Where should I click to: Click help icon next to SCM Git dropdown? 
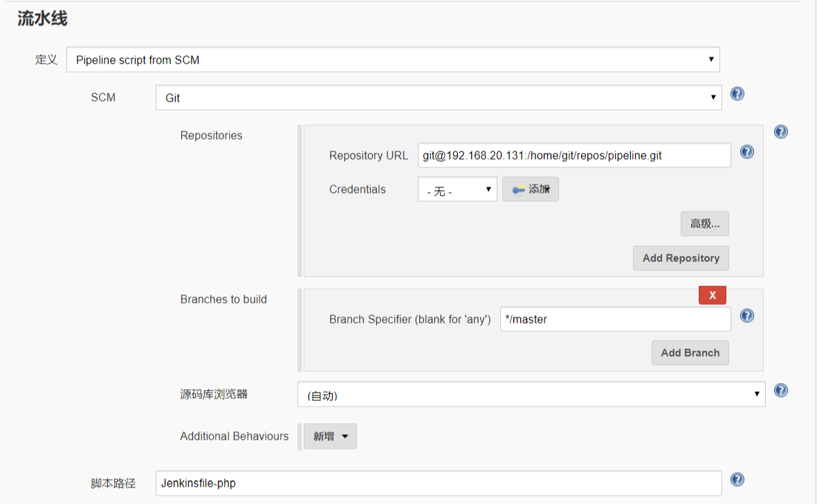pos(737,94)
